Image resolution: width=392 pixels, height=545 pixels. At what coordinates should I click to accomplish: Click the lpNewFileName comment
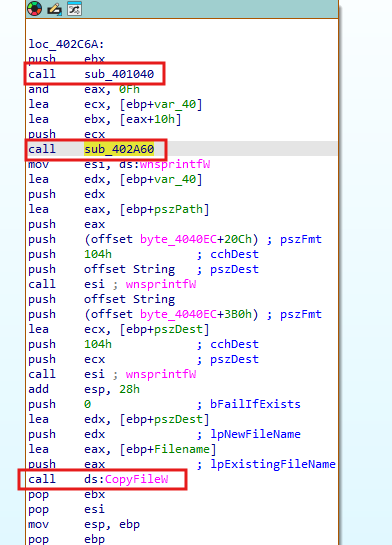pos(248,434)
